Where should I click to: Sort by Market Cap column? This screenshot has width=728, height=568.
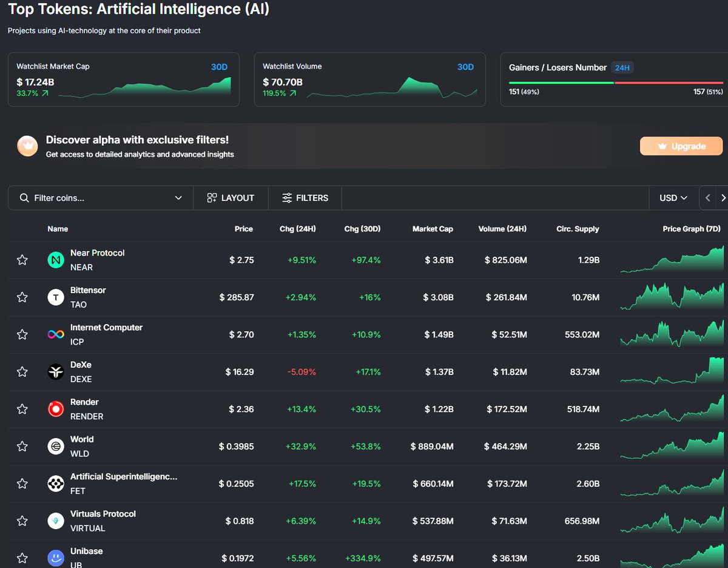click(x=433, y=229)
